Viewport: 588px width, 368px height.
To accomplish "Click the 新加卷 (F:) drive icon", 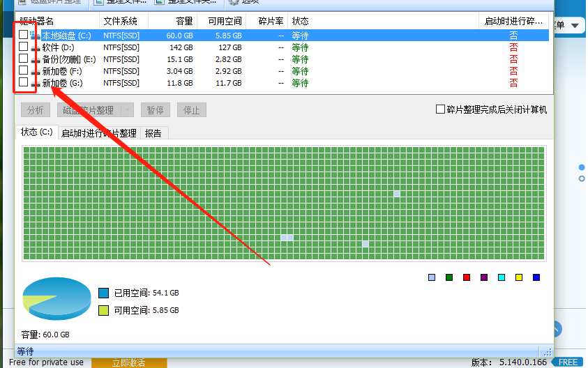I will click(x=36, y=72).
